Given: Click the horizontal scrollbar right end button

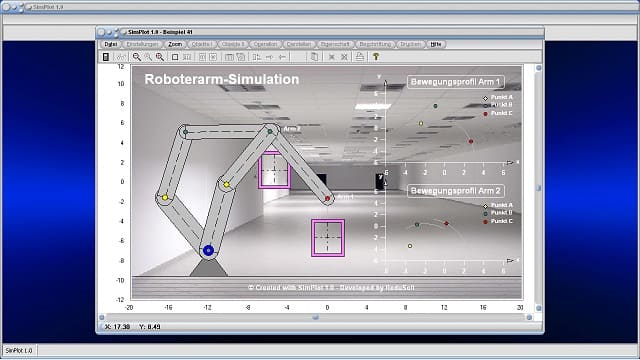Looking at the screenshot, I should (x=529, y=317).
